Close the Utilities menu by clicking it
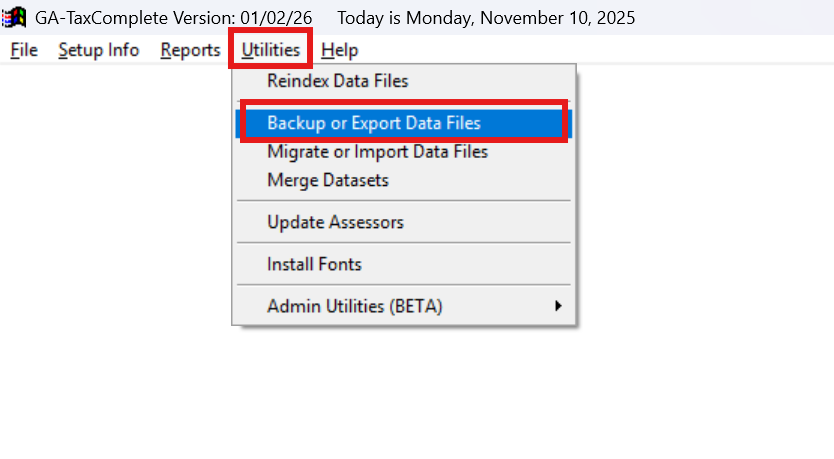 270,50
